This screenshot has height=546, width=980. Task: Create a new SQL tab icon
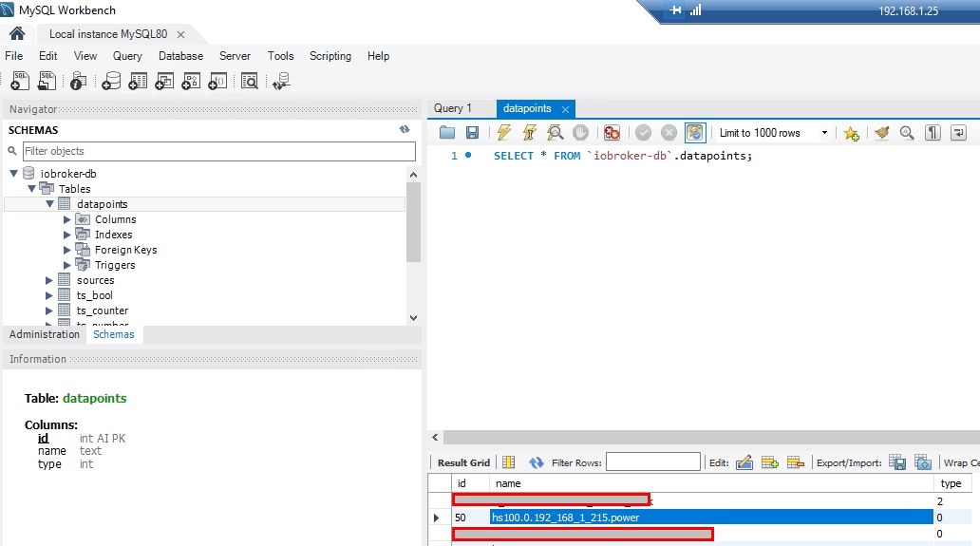pos(20,81)
